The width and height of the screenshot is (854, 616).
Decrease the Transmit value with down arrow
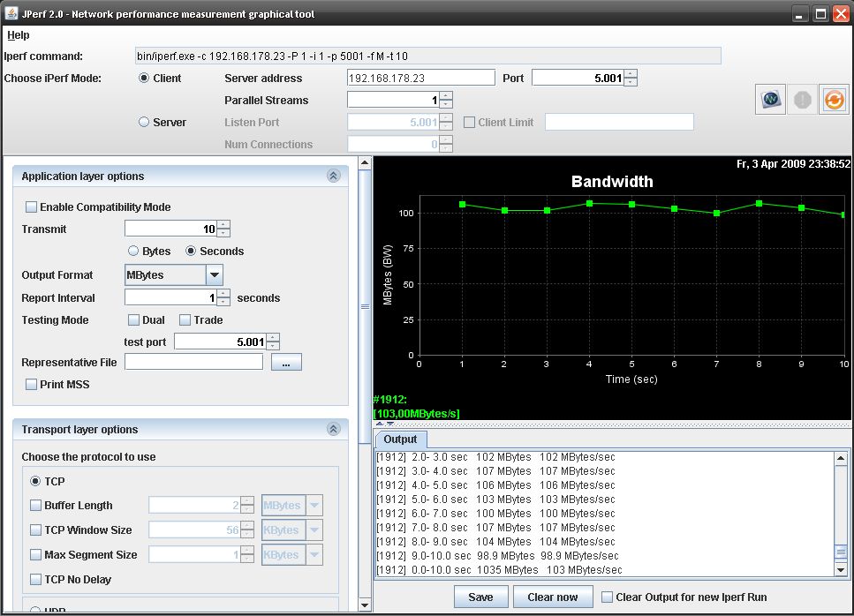coord(223,233)
